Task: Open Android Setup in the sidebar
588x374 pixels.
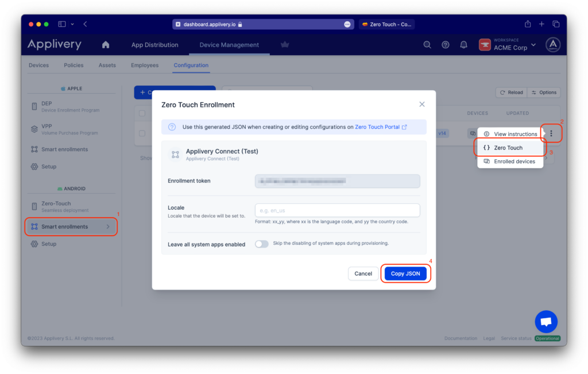Action: 71,244
